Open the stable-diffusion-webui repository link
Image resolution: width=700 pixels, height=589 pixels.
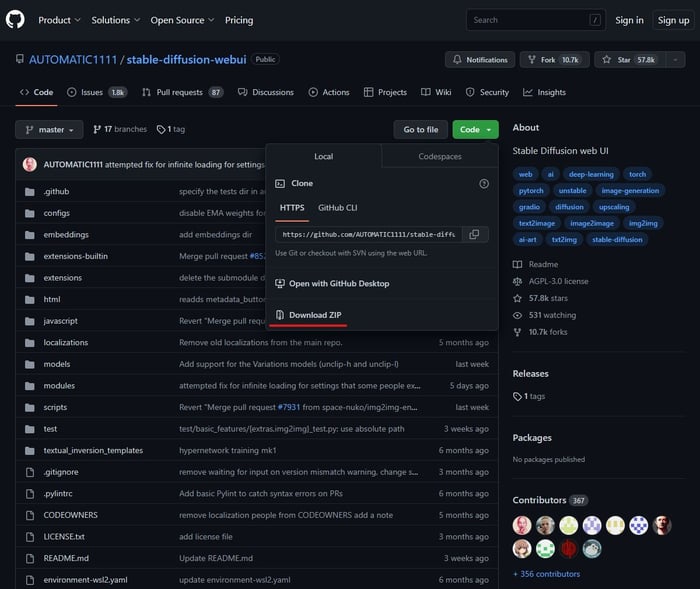coord(187,59)
